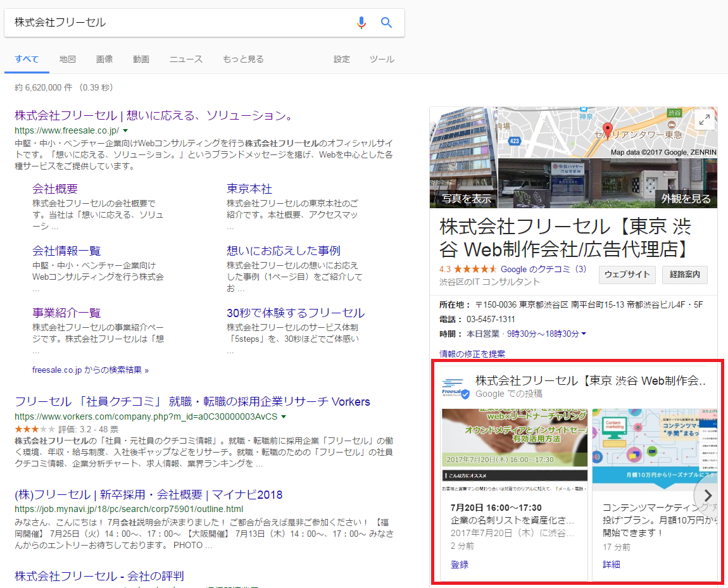This screenshot has height=588, width=728.
Task: Open the マイナビ2018 新卒採用 result
Action: tap(149, 495)
